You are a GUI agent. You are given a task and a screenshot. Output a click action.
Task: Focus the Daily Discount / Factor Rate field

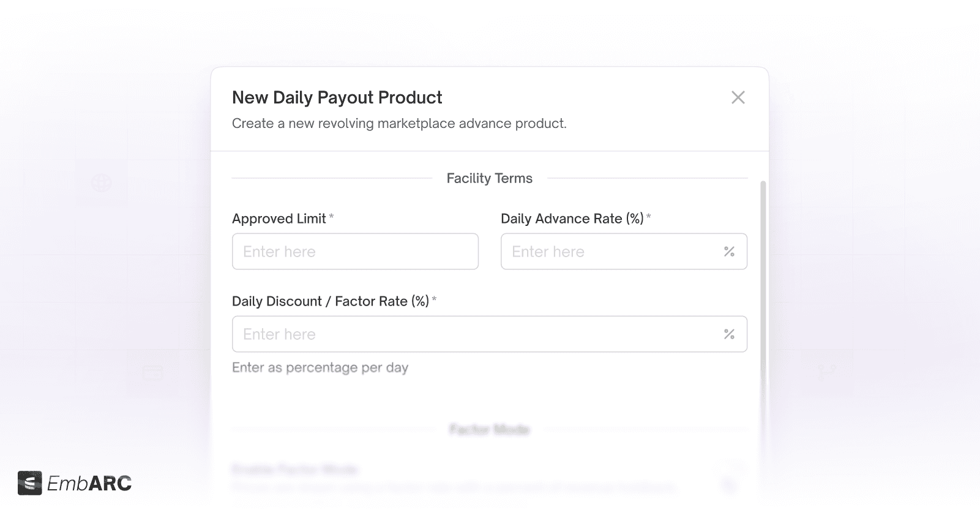pyautogui.click(x=489, y=334)
